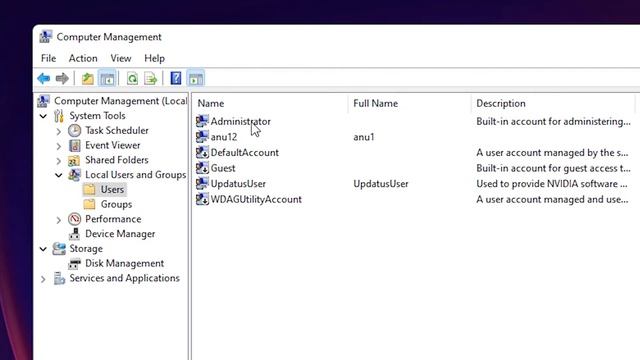Click the Up one level folder icon
Screen dimensions: 640x360
pyautogui.click(x=87, y=78)
